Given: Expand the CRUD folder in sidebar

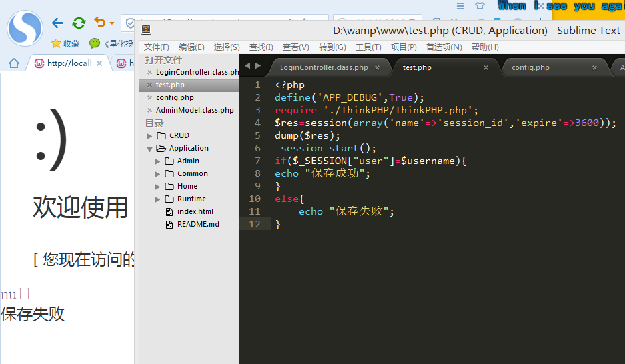Looking at the screenshot, I should [149, 136].
